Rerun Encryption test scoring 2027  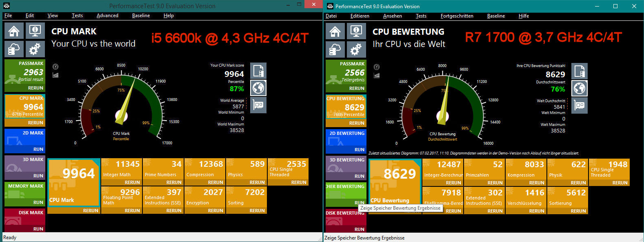[215, 211]
